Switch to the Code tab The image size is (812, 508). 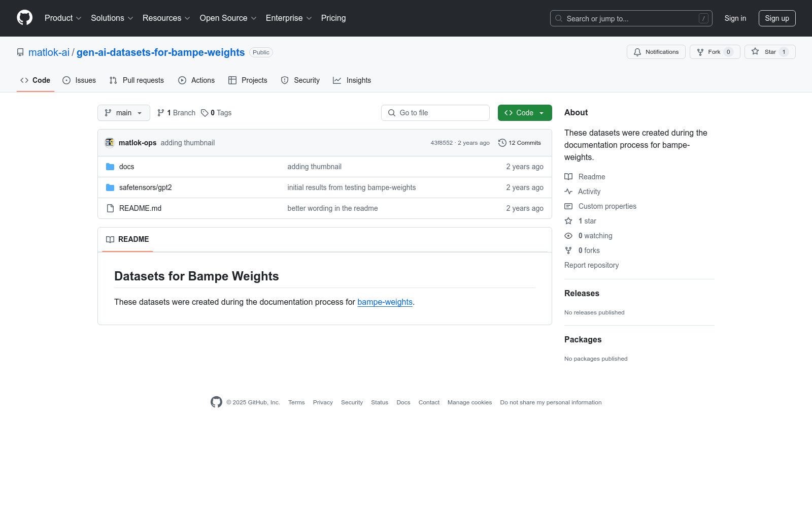coord(36,80)
